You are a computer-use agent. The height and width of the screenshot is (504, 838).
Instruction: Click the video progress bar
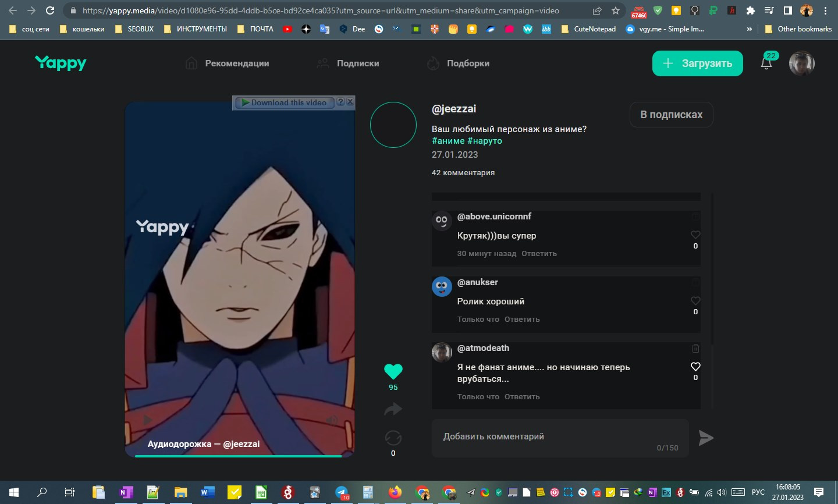pos(239,456)
